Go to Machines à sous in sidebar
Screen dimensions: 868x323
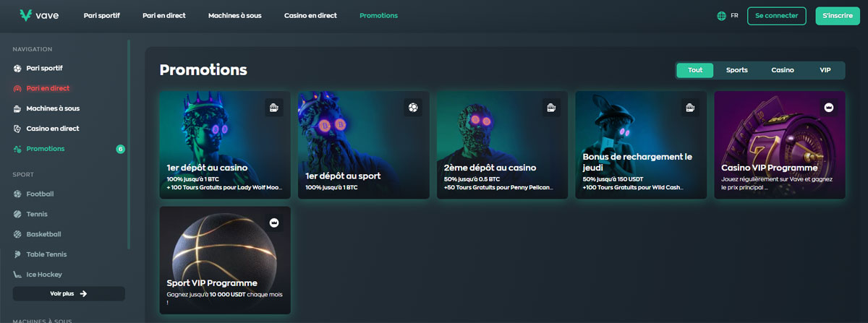pyautogui.click(x=53, y=108)
